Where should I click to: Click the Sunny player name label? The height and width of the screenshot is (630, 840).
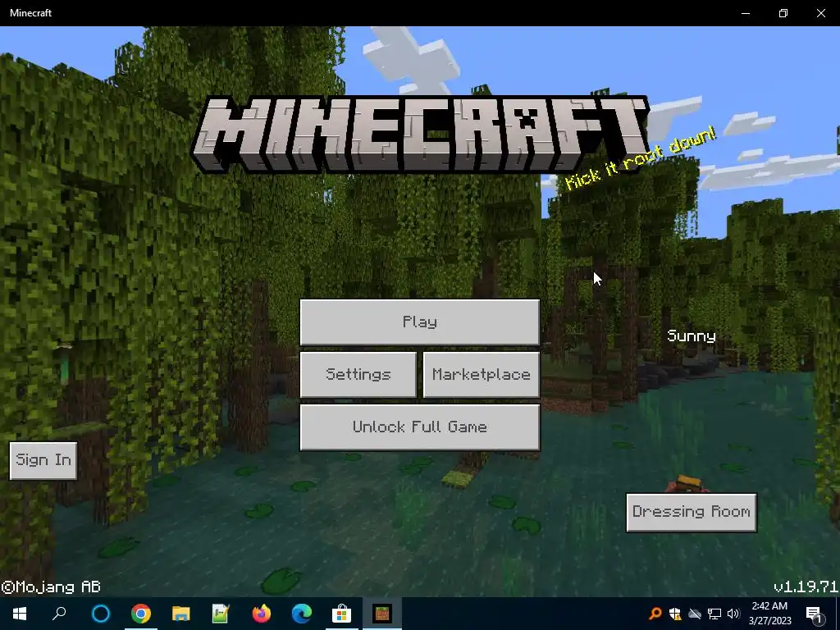[691, 336]
